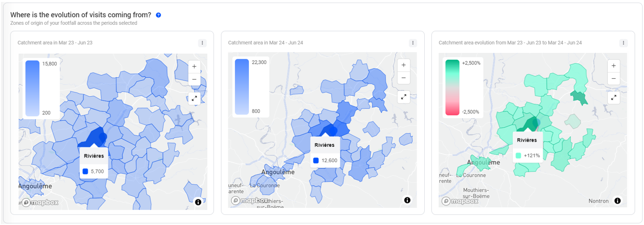This screenshot has height=225, width=644.
Task: Click the help icon beside the section title
Action: click(159, 15)
